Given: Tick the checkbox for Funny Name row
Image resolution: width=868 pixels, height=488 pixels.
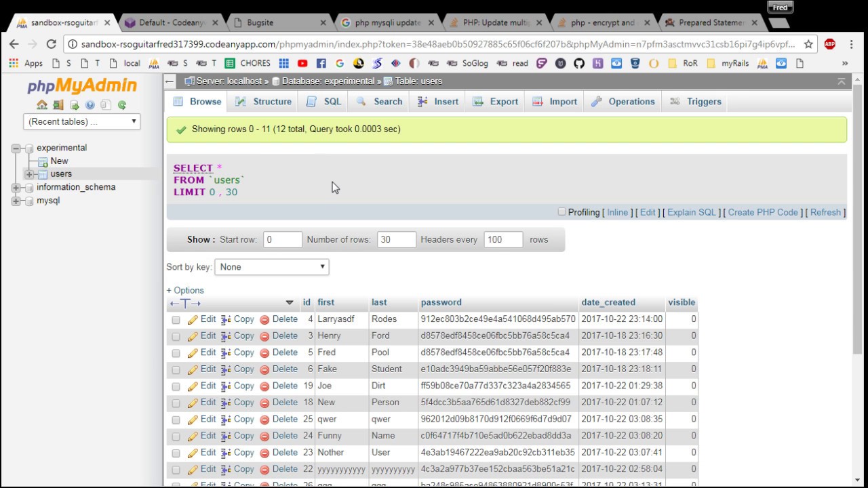Looking at the screenshot, I should (176, 436).
